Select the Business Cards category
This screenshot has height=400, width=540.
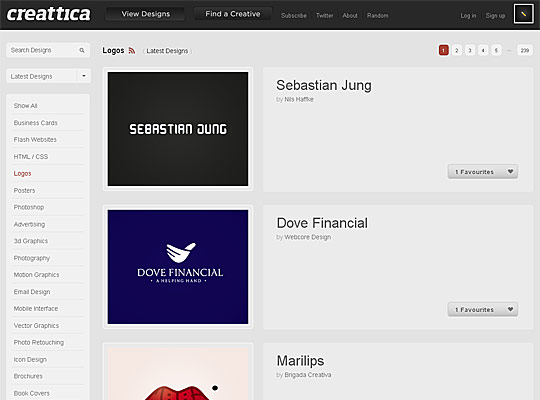point(35,123)
